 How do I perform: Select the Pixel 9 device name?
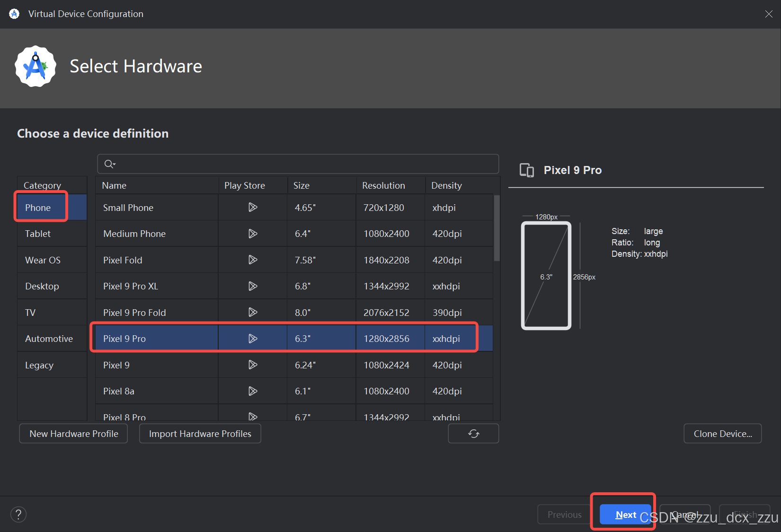pyautogui.click(x=116, y=365)
